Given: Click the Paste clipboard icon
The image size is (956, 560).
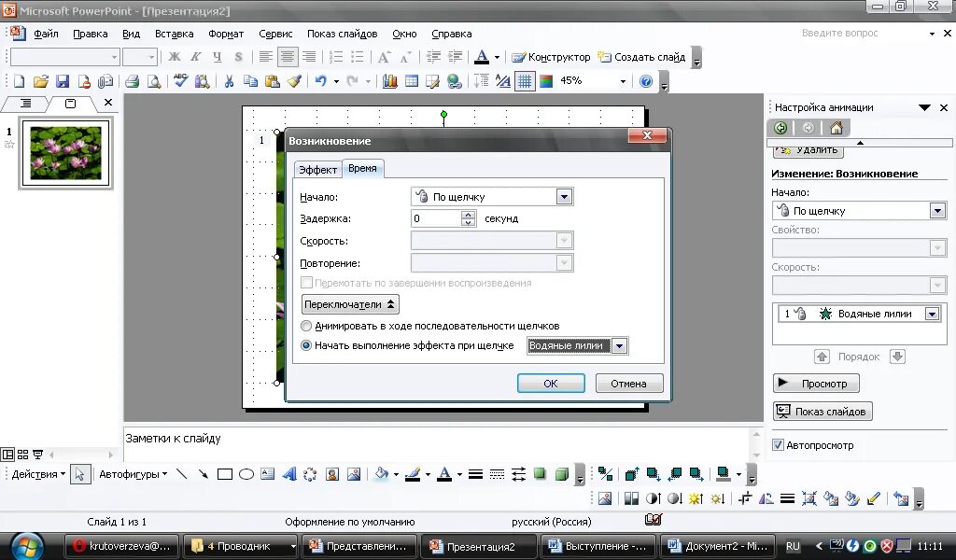Looking at the screenshot, I should tap(273, 81).
